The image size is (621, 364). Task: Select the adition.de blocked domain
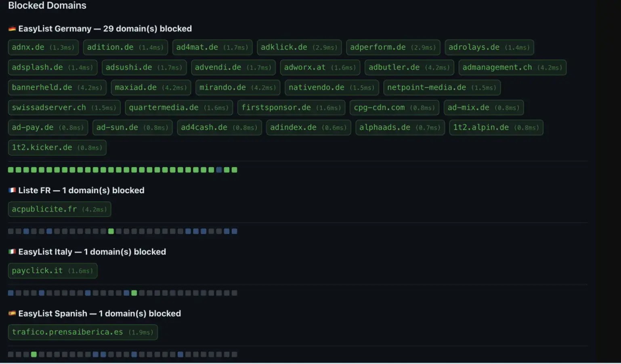click(x=125, y=47)
